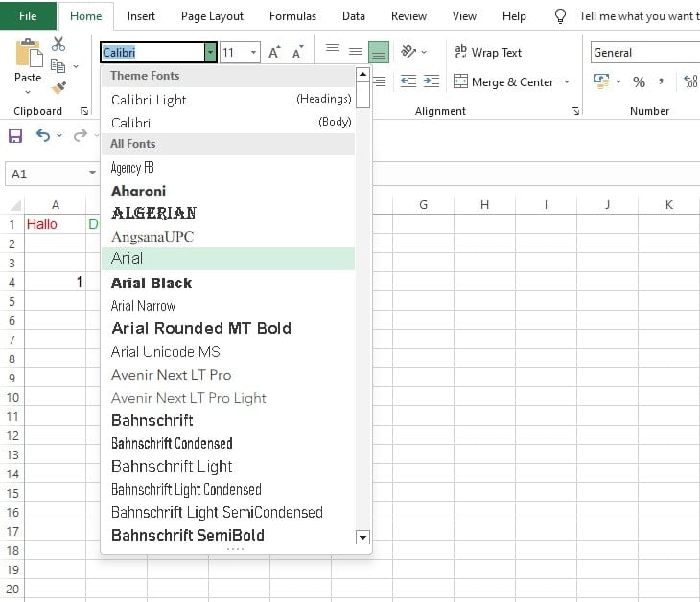Click the font name input box
The image size is (700, 602).
[153, 53]
